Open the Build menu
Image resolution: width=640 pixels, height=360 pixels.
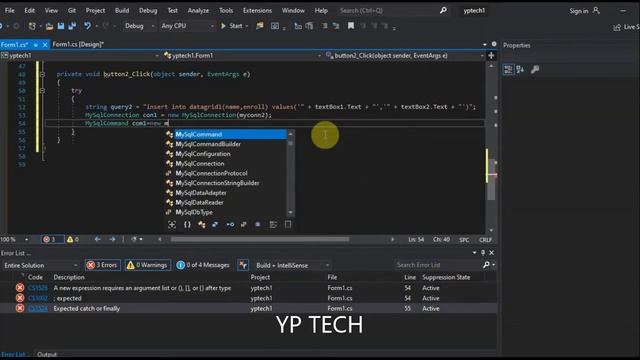pos(122,11)
